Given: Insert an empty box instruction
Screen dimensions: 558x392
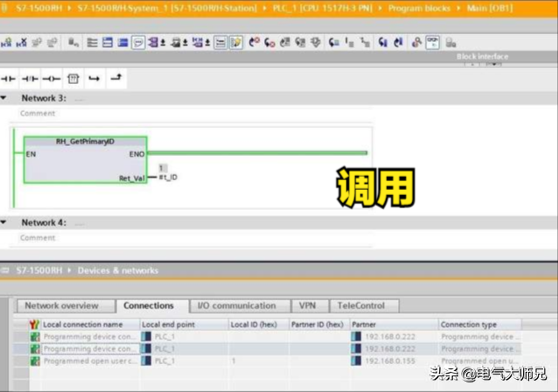Looking at the screenshot, I should [73, 79].
